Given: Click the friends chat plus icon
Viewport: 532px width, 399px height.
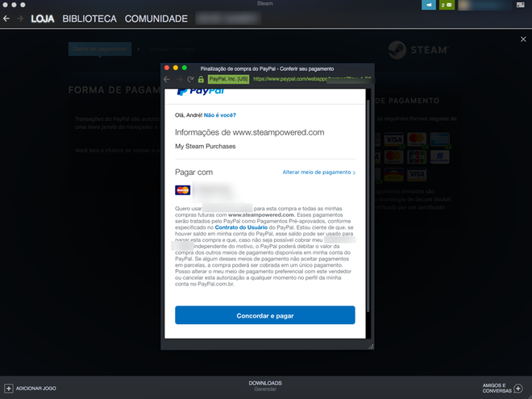Looking at the screenshot, I should (x=518, y=389).
